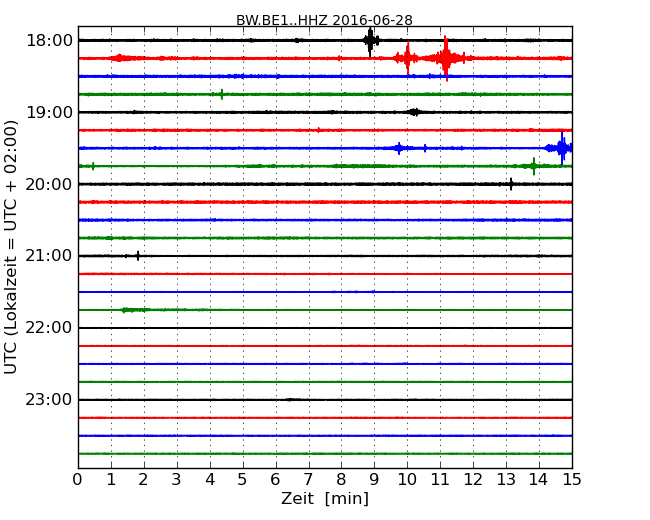Click the x-axis tick label "12"
The image size is (650, 520).
(473, 480)
